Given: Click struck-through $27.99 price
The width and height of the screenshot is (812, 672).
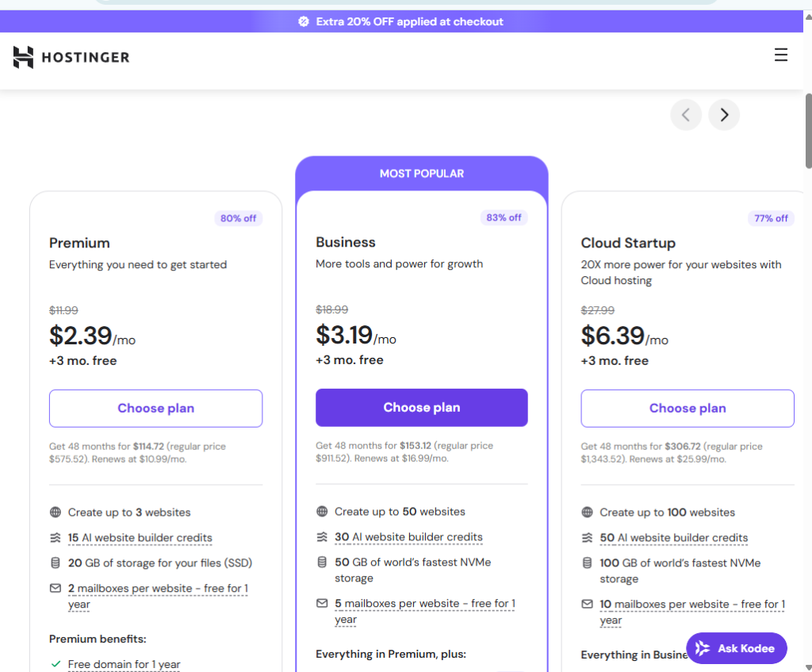Looking at the screenshot, I should 598,310.
